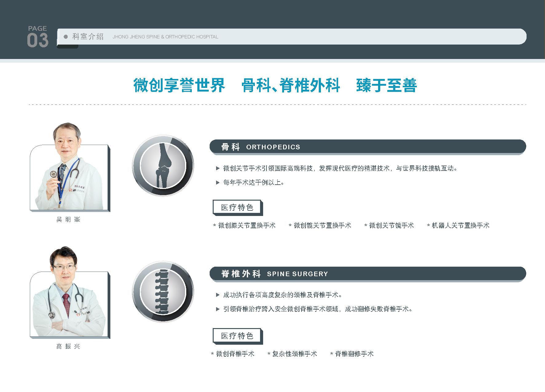Expand the lower 医疗特色 box
This screenshot has width=545, height=392.
237,336
